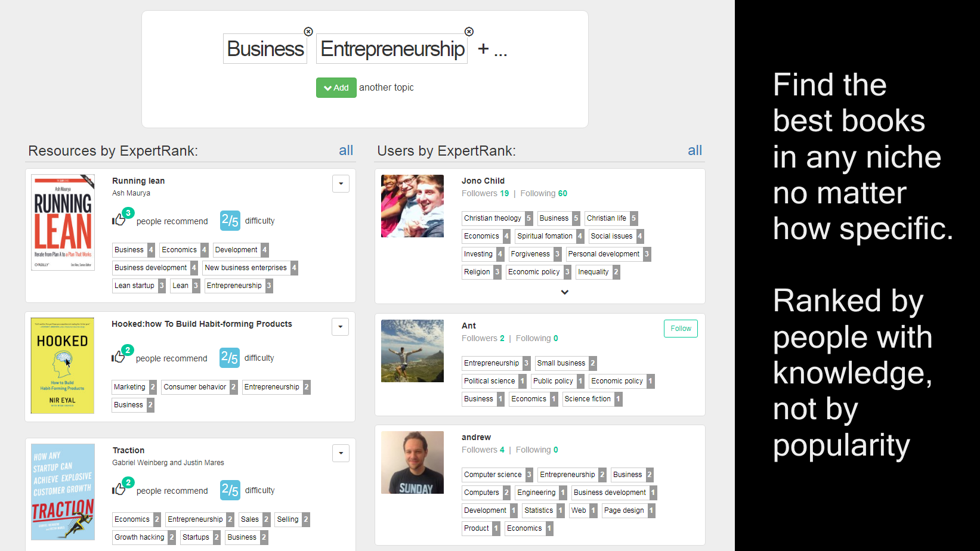Open the Running Lean book cover thumbnail

[x=63, y=222]
